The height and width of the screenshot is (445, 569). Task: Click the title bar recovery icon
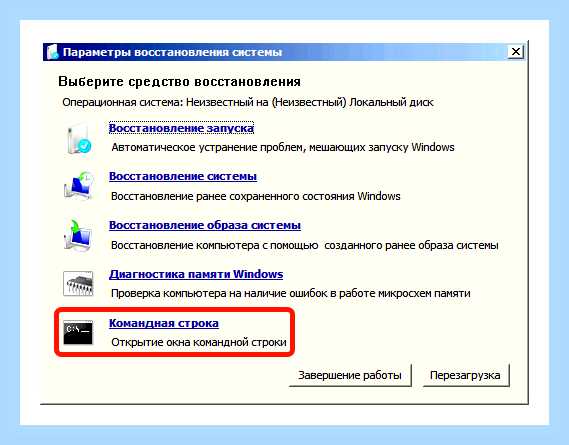tap(53, 52)
